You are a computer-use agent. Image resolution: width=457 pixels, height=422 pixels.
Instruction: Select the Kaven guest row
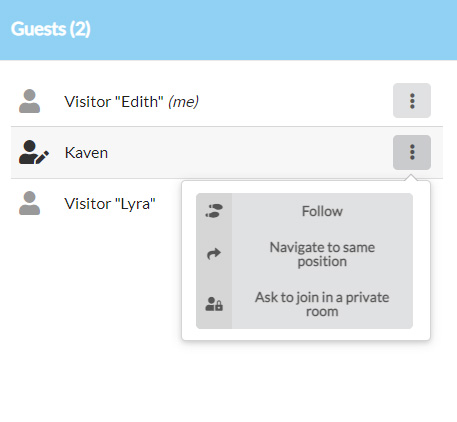pyautogui.click(x=227, y=152)
